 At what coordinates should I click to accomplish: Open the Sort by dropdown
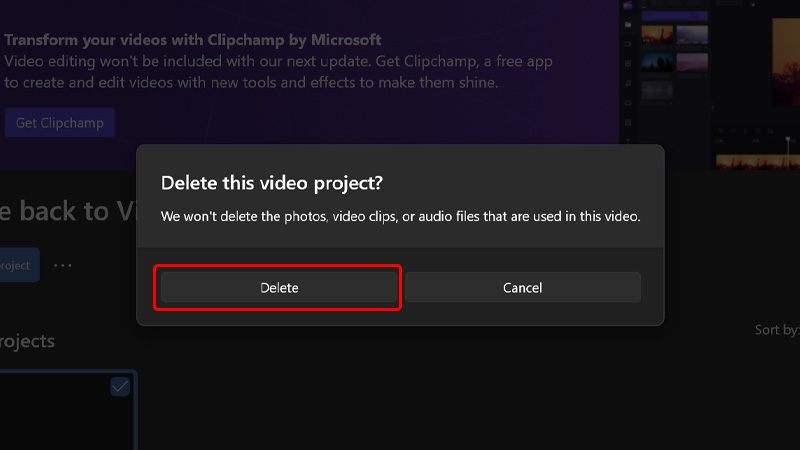[777, 330]
